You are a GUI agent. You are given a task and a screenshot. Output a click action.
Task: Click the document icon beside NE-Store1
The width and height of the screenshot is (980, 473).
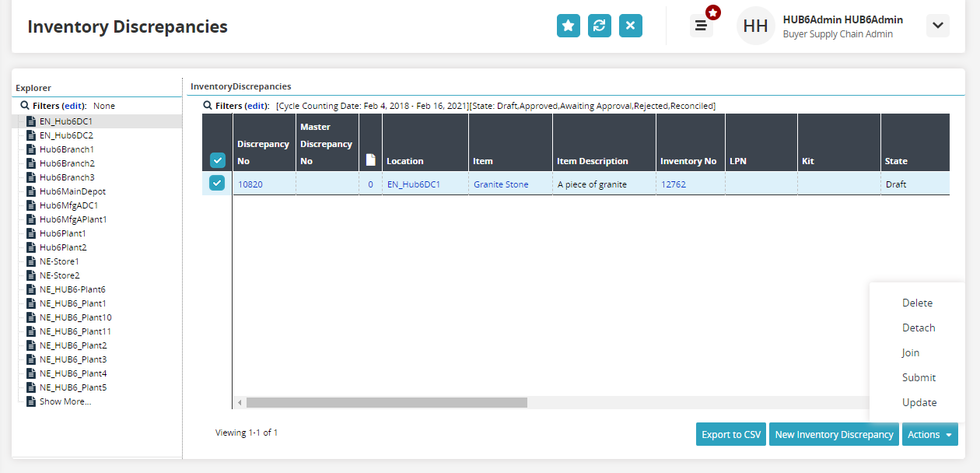click(31, 261)
